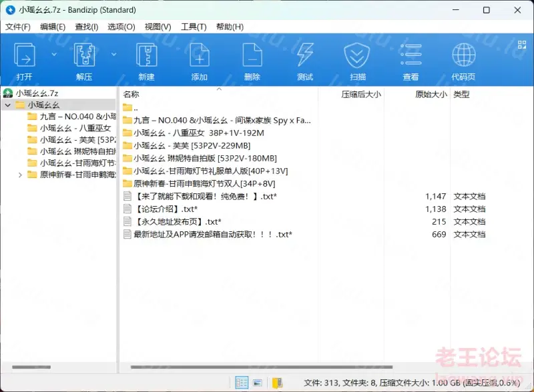534x392 pixels.
Task: Expand the 原神新春 folder in tree
Action: point(20,175)
